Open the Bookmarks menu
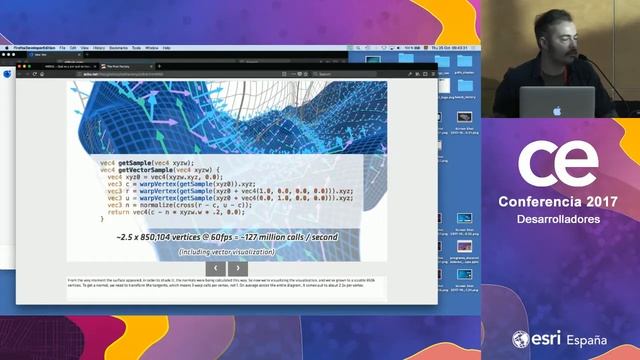This screenshot has height=360, width=640. pos(118,48)
